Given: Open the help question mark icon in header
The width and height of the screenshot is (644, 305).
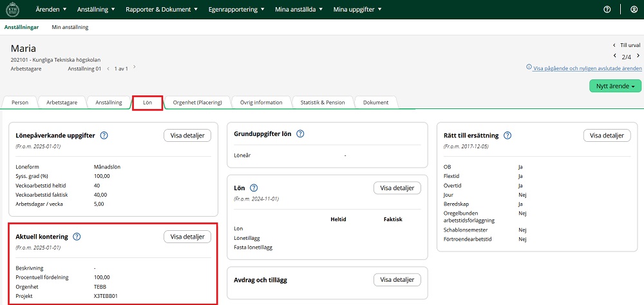Looking at the screenshot, I should point(607,10).
